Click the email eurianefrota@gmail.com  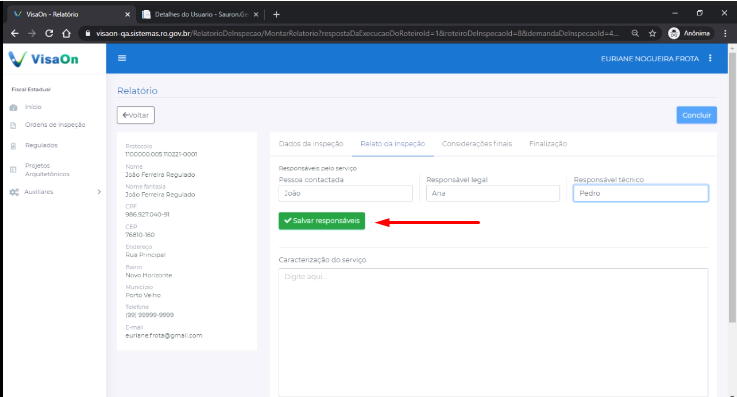point(164,335)
